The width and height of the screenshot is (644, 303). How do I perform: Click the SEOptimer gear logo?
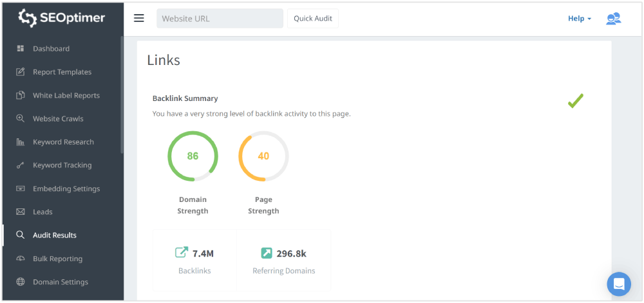click(28, 18)
